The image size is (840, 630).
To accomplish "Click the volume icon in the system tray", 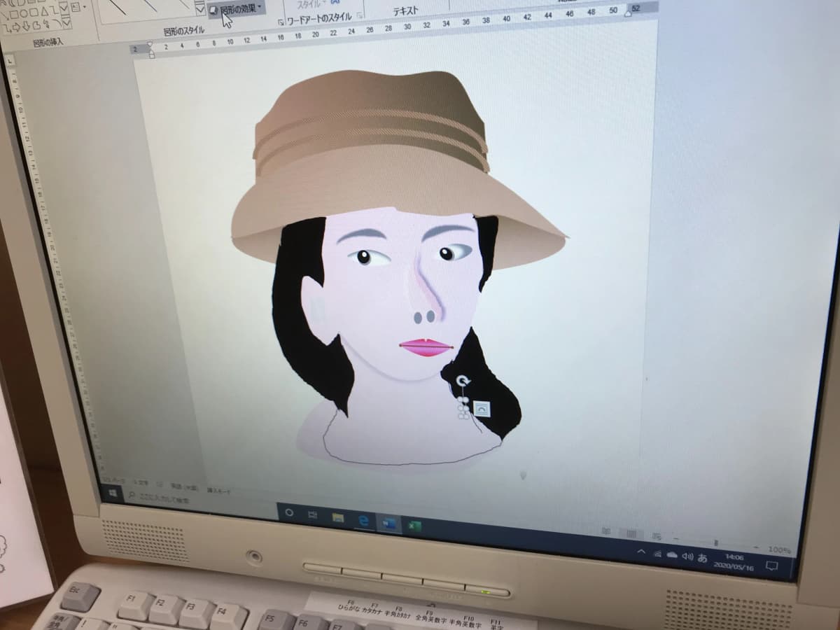I will [688, 555].
